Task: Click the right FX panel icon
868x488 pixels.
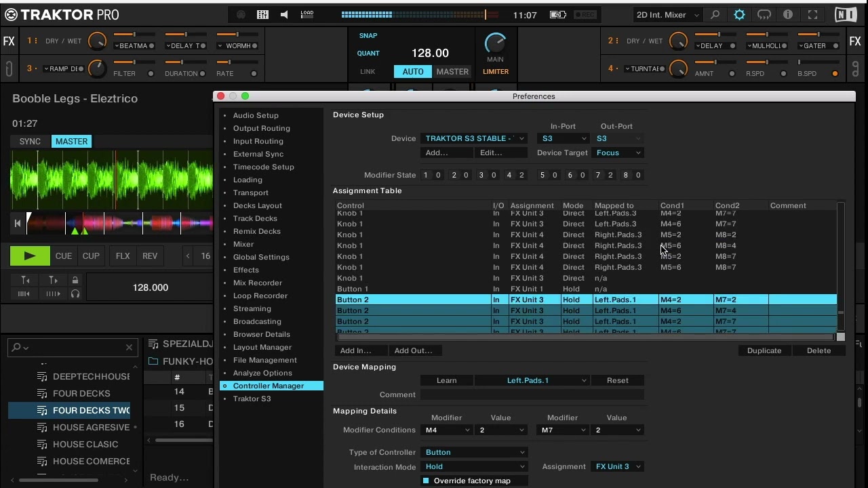Action: click(855, 41)
